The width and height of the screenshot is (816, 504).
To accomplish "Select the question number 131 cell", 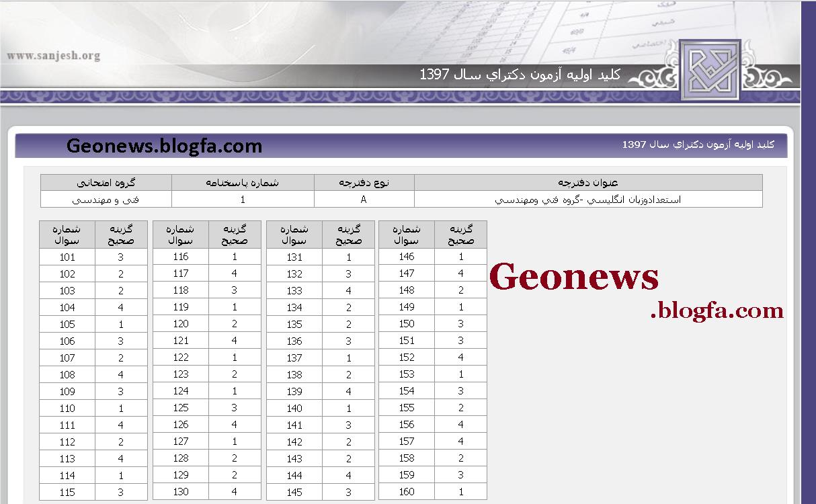I will click(x=294, y=257).
